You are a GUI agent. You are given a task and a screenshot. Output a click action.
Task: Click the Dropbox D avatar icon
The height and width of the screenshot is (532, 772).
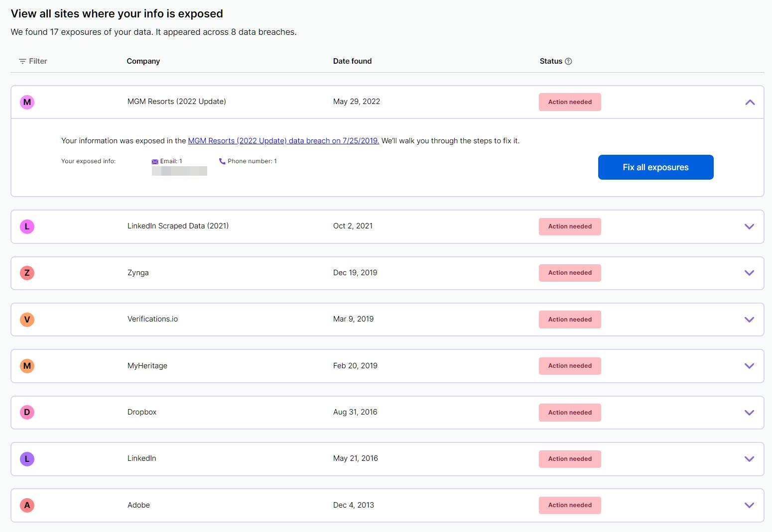pyautogui.click(x=27, y=412)
